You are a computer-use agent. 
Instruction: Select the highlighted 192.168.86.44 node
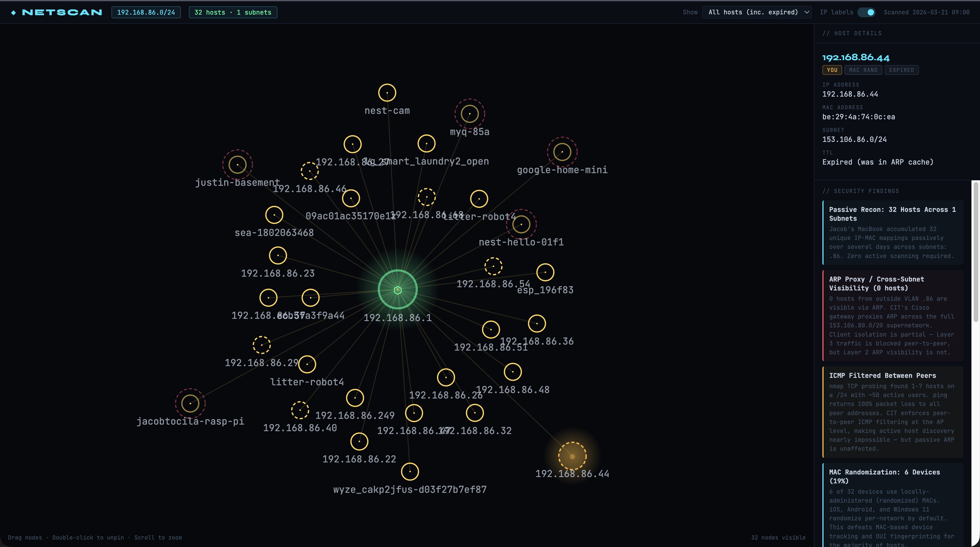572,456
